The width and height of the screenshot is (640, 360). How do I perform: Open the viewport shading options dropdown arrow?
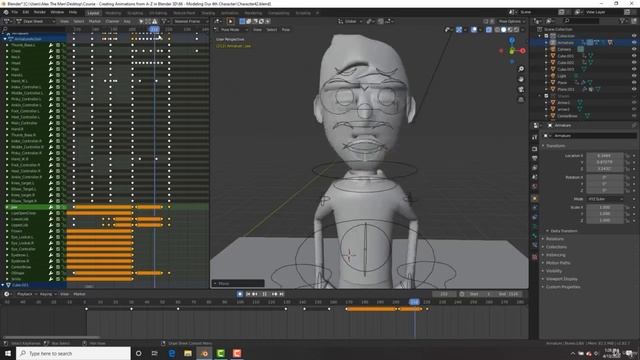pyautogui.click(x=522, y=30)
